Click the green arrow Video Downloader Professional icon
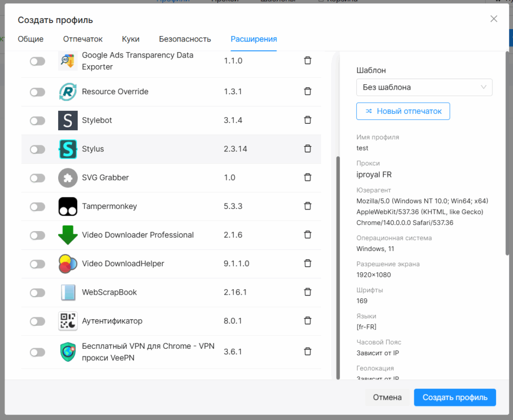Image resolution: width=513 pixels, height=420 pixels. [68, 235]
